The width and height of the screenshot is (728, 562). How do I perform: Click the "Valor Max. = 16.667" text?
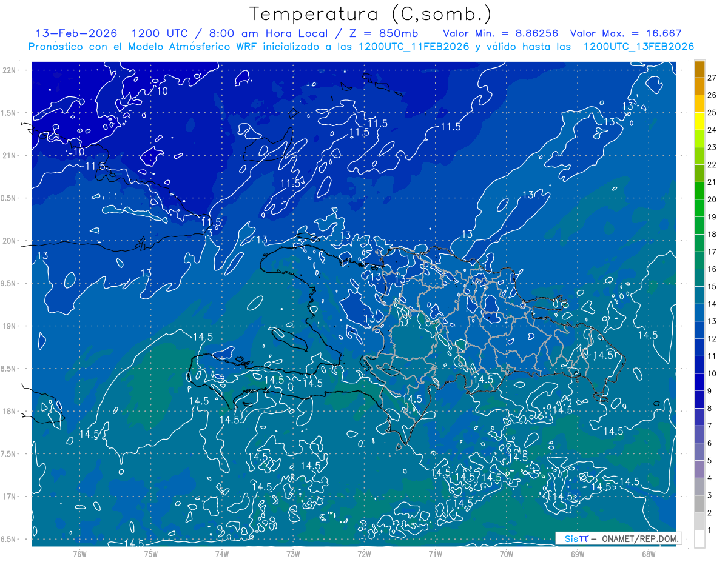627,34
